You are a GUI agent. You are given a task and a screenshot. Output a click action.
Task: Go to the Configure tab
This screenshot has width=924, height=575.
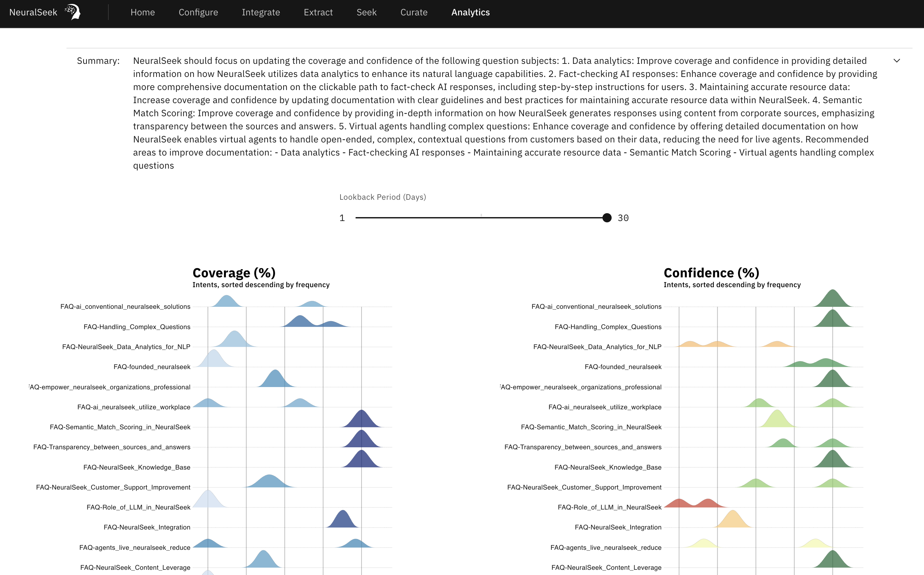tap(198, 12)
